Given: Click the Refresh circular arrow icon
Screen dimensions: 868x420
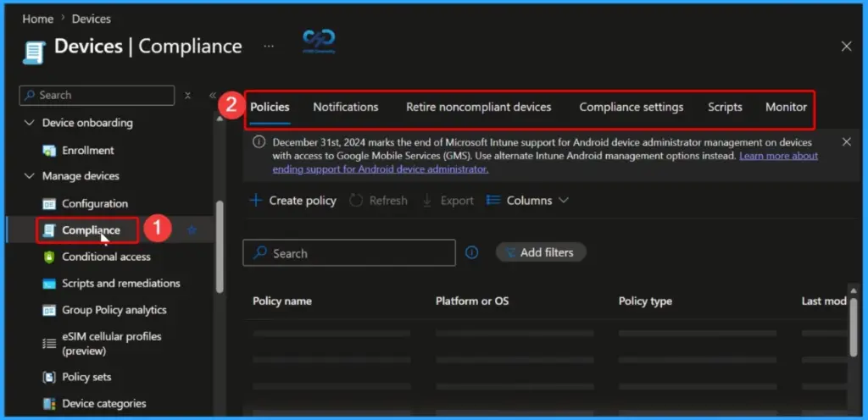Looking at the screenshot, I should coord(356,201).
